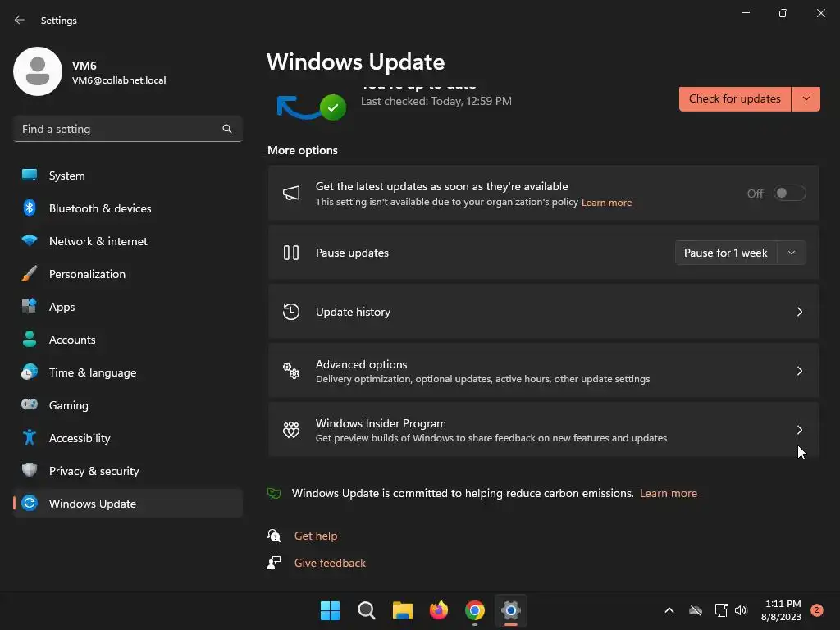The height and width of the screenshot is (630, 840).
Task: Click the Accounts person icon in sidebar
Action: (30, 339)
